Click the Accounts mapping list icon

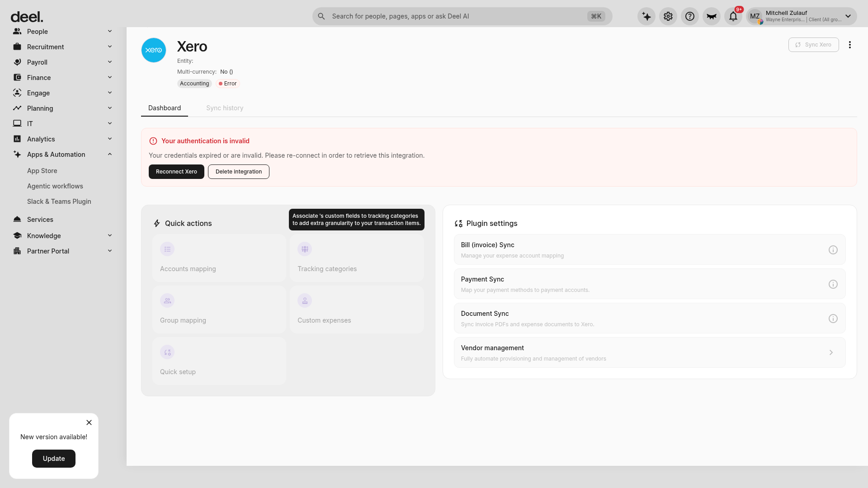point(167,249)
